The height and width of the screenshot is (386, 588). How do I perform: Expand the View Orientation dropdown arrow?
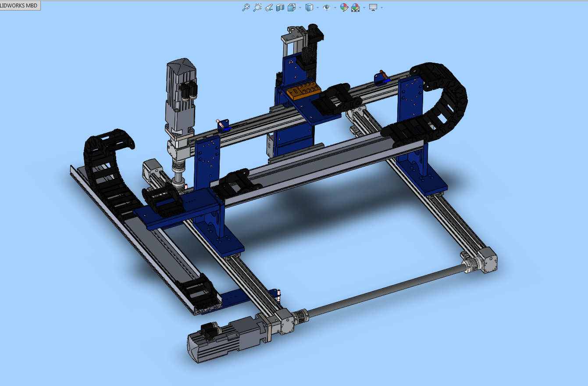300,7
